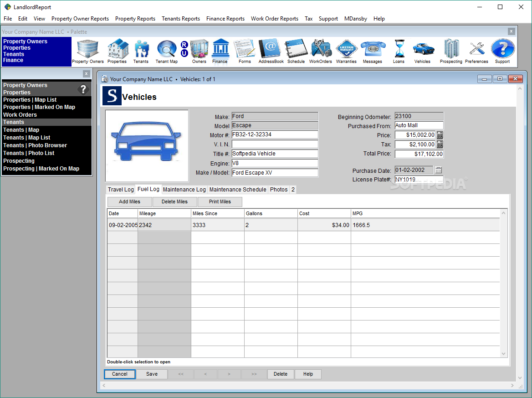
Task: Select fuel log row dated 09-02-2005
Action: [303, 225]
